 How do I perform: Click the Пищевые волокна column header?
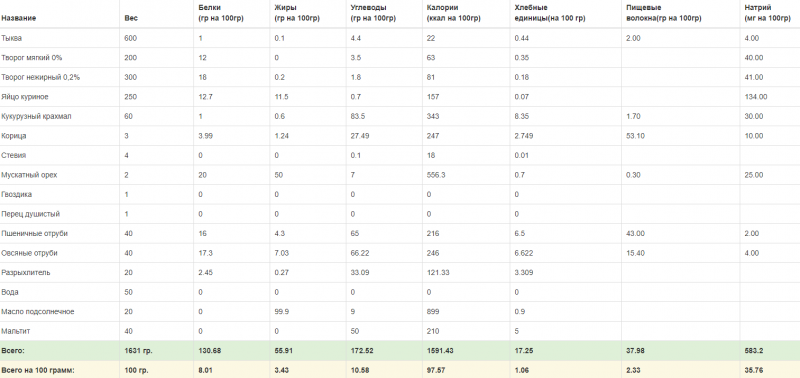coord(664,13)
